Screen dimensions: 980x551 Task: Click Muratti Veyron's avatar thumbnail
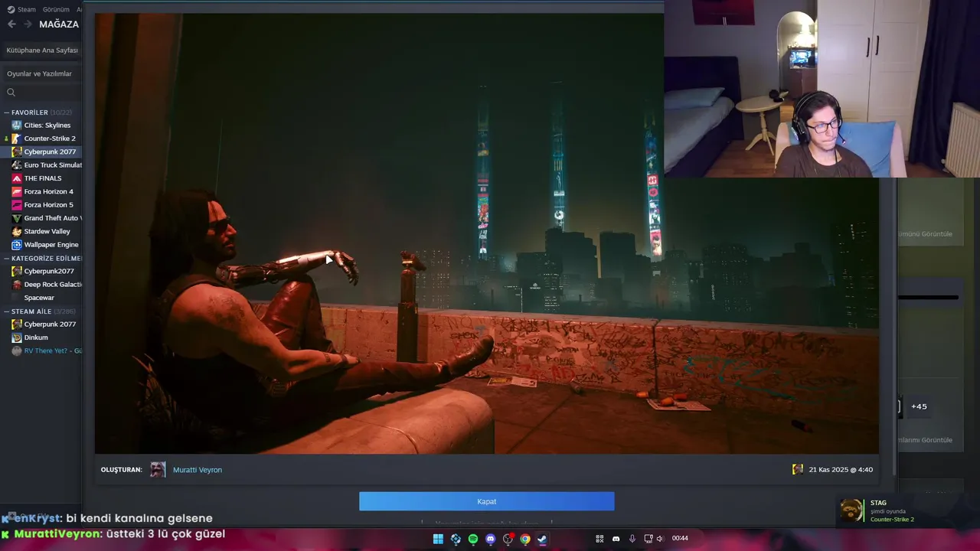[158, 470]
